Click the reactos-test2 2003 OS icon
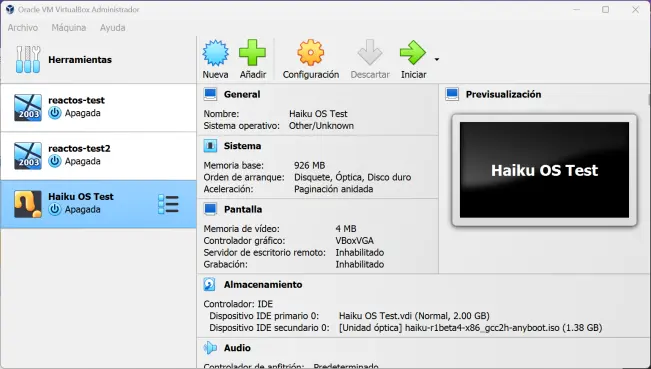Image resolution: width=651 pixels, height=369 pixels. (28, 156)
